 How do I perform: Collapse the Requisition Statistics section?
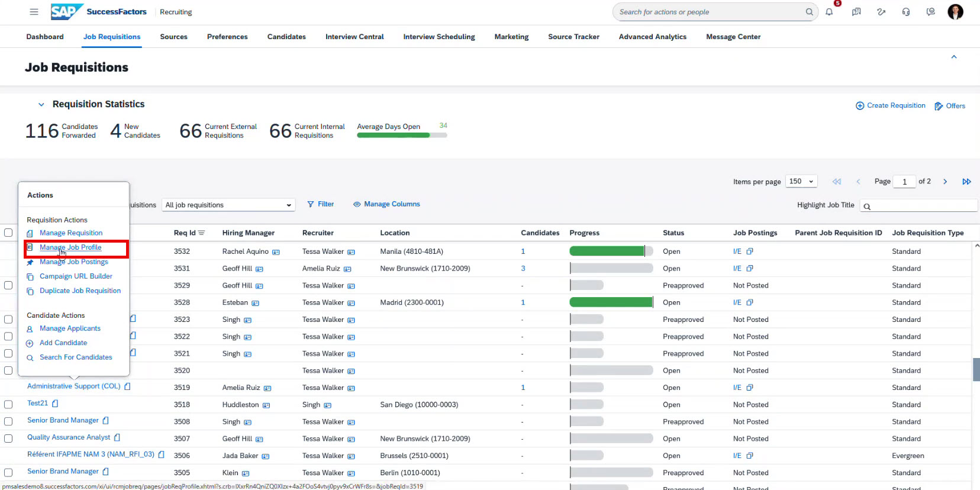pyautogui.click(x=41, y=105)
